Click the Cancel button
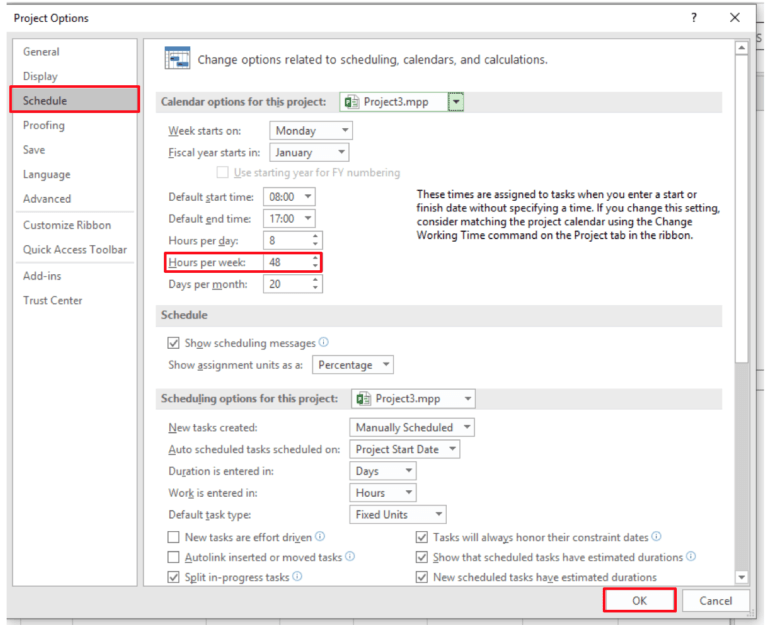The height and width of the screenshot is (625, 768). (x=716, y=601)
